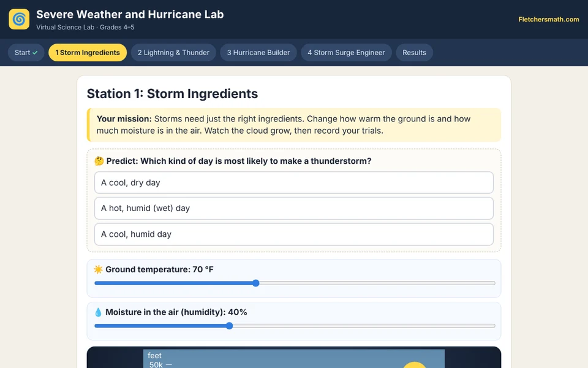Click the checkmark on the Start tab
The image size is (588, 368).
[x=35, y=53]
